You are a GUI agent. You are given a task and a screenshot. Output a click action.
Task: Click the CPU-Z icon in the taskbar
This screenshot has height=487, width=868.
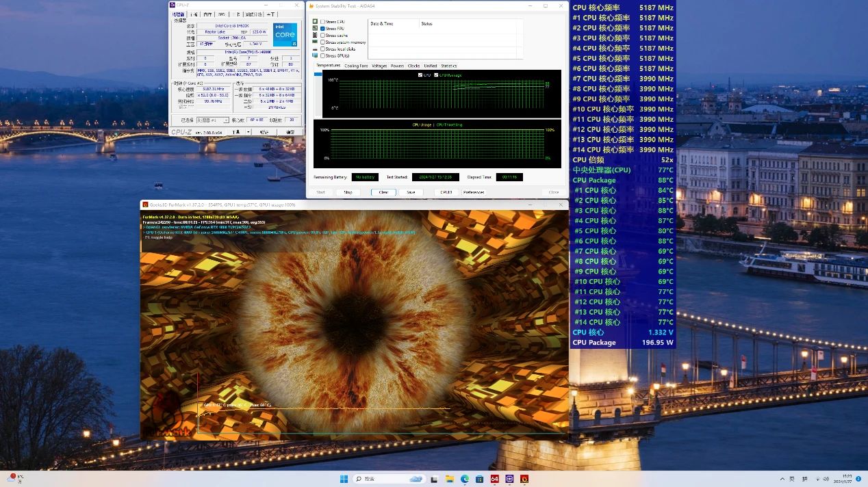(509, 479)
